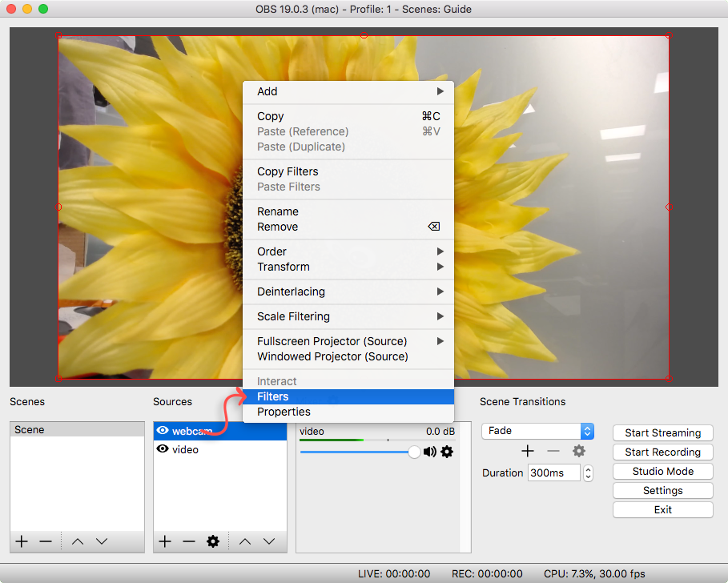Click the CPU usage status text
728x583 pixels.
[594, 573]
